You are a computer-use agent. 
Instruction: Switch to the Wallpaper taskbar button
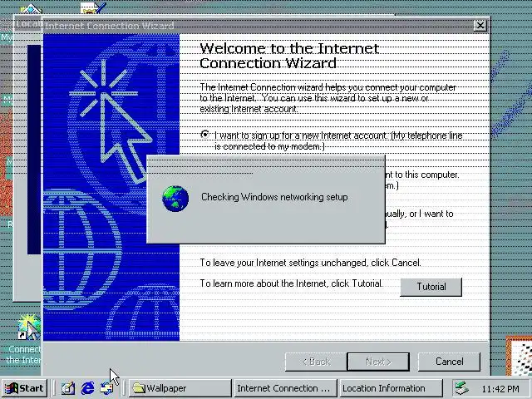[x=180, y=388]
